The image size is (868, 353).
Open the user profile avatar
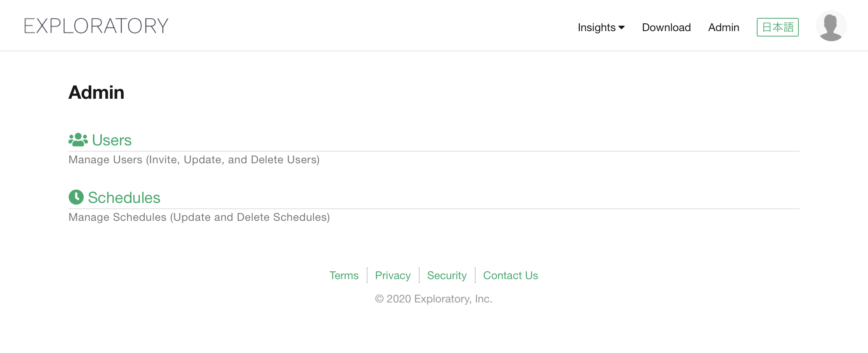(831, 26)
